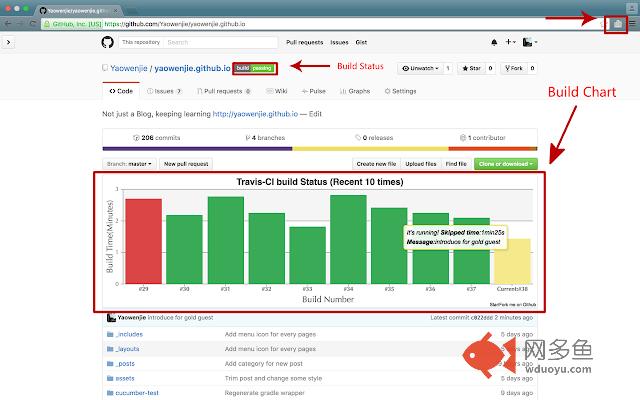Open the Issues tab
This screenshot has width=640, height=400.
[x=164, y=91]
